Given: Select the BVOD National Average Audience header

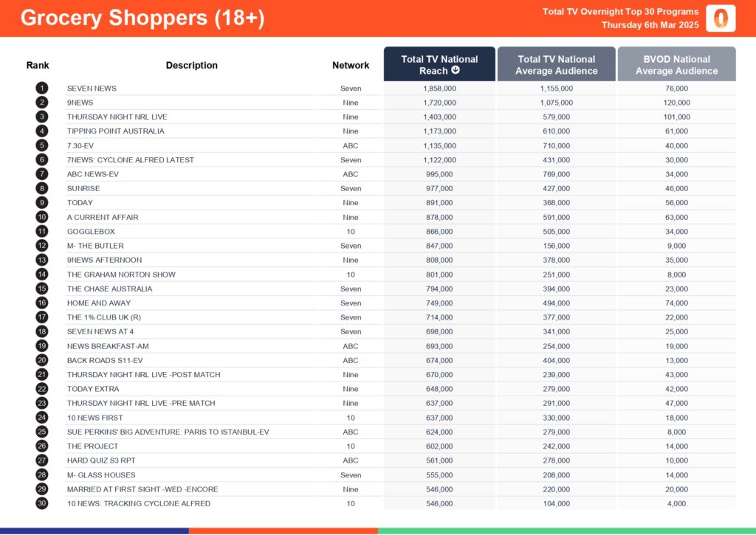Looking at the screenshot, I should tap(676, 65).
